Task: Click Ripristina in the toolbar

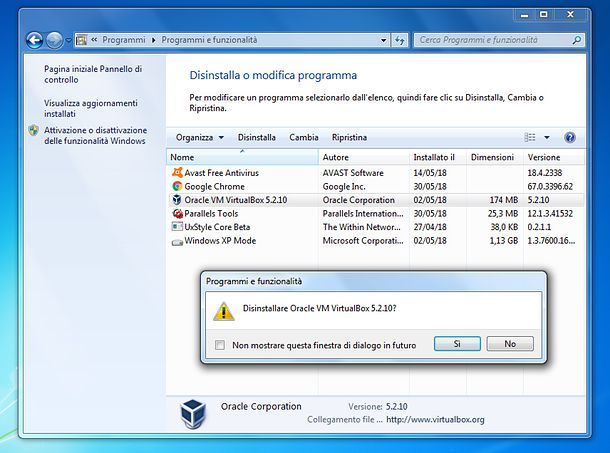Action: point(349,137)
